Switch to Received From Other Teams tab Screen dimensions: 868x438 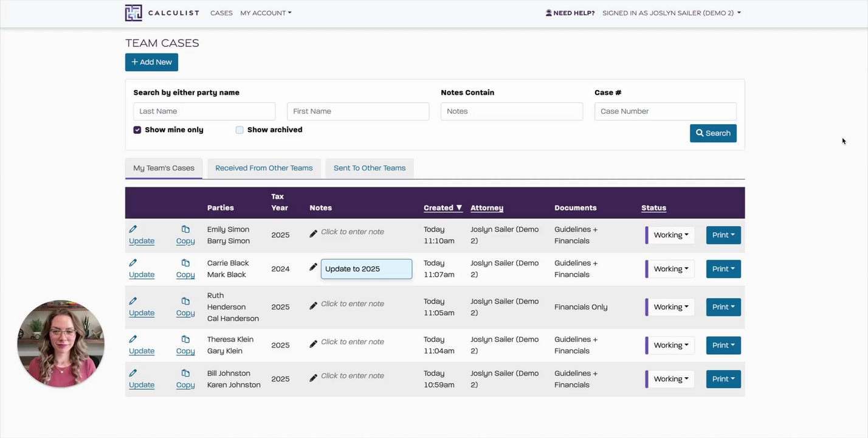[264, 168]
